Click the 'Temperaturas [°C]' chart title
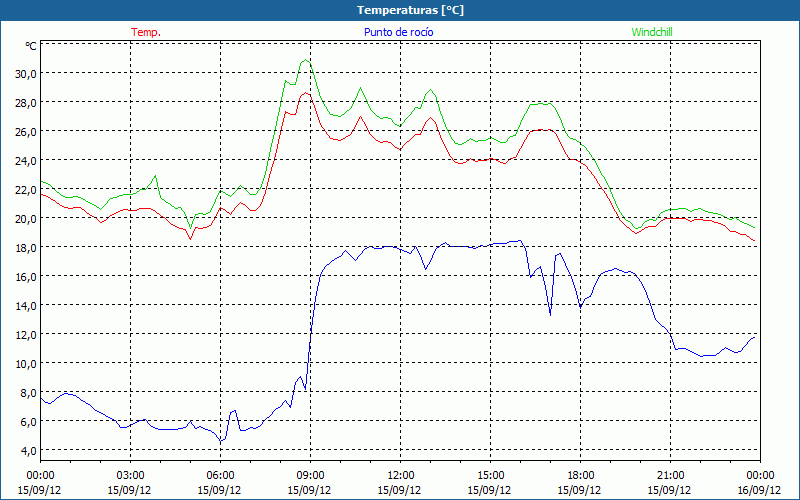 pos(410,10)
